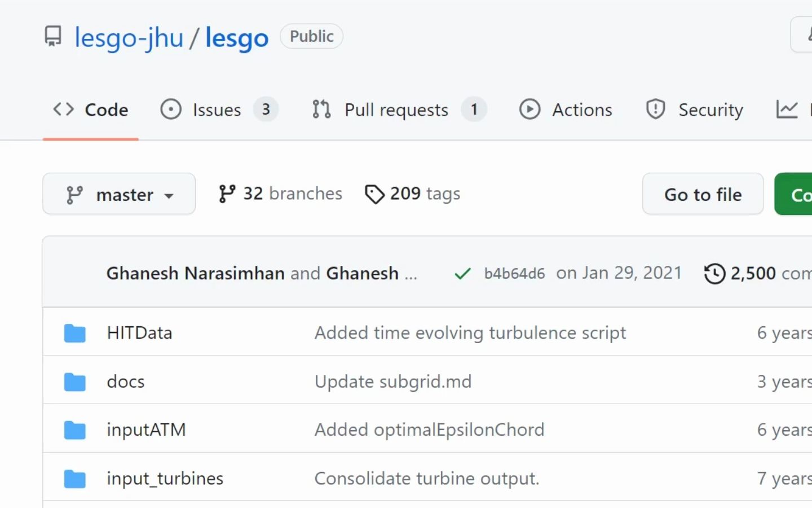View the 32 branches link
Screen dimensions: 812x508
280,194
